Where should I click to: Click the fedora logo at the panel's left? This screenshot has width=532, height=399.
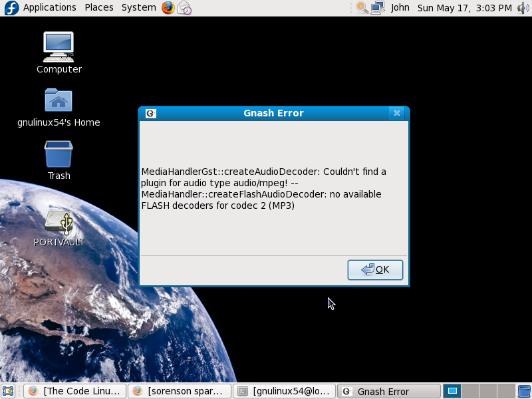click(x=11, y=8)
